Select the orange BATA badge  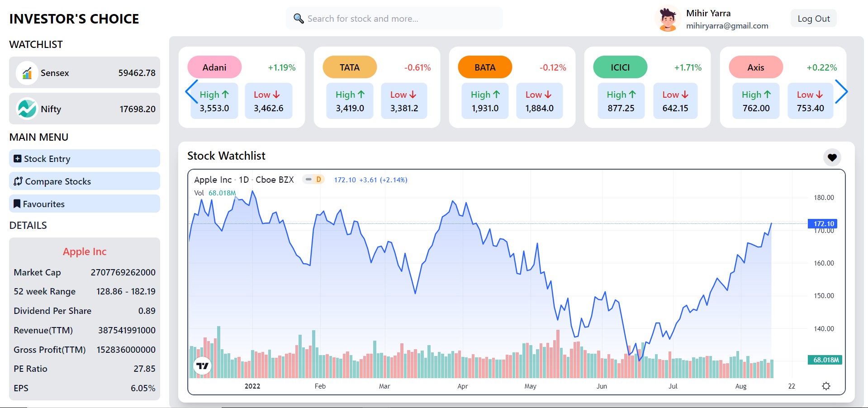point(484,67)
